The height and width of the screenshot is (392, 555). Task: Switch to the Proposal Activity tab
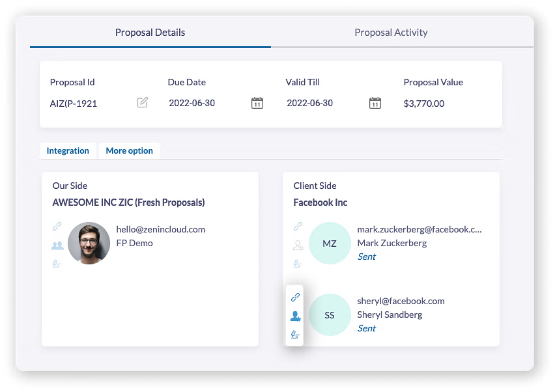coord(391,32)
